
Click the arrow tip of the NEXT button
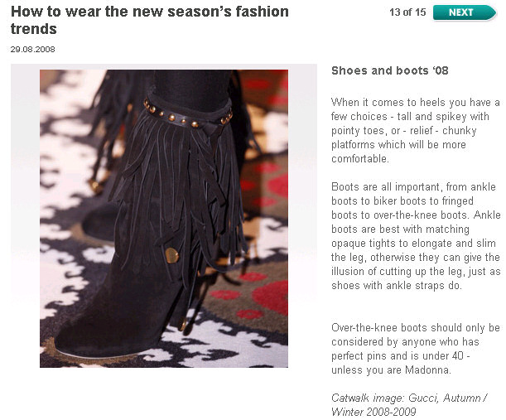coord(493,12)
